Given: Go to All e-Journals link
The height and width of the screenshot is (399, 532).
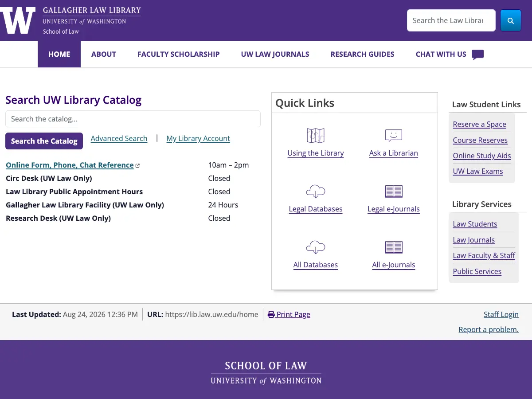Looking at the screenshot, I should click(394, 265).
